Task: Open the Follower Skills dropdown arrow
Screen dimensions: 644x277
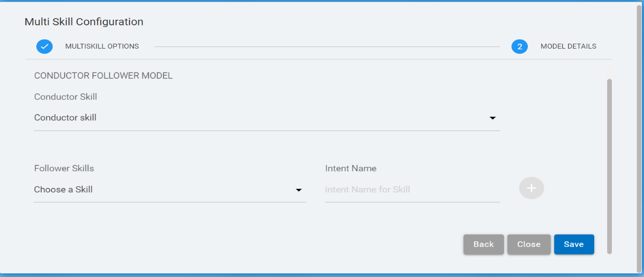Action: tap(299, 190)
